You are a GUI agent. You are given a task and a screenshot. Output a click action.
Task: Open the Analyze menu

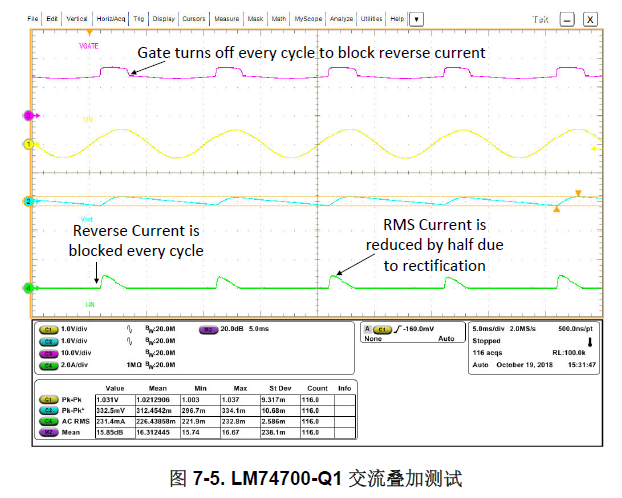pos(341,19)
